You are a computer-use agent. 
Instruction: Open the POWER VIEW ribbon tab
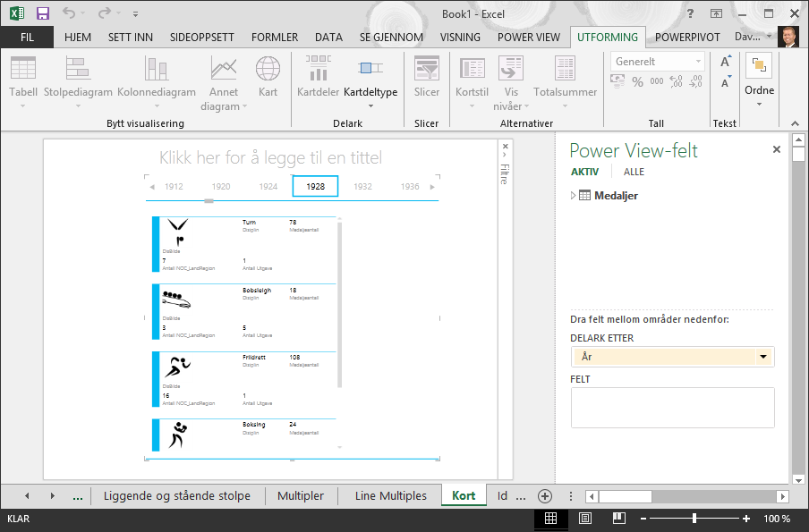528,38
